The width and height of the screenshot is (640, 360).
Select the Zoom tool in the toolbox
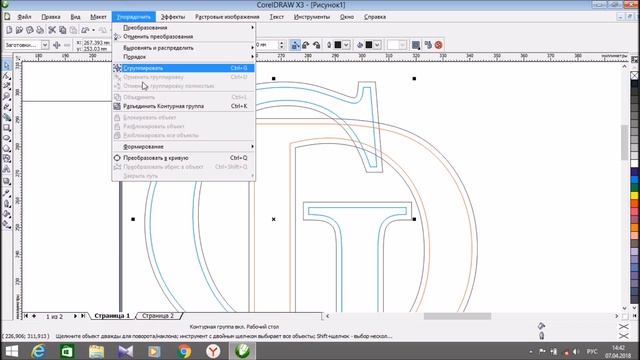coord(7,96)
